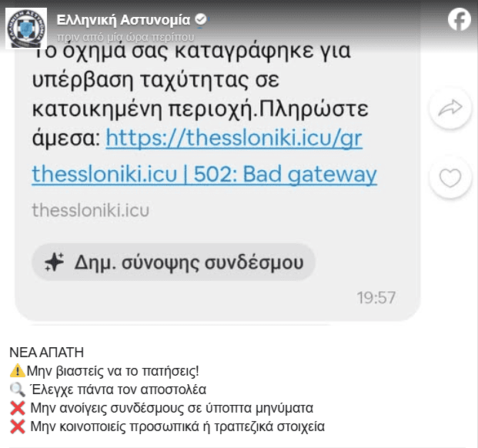Click the blue verified badge
The image size is (478, 448).
coord(201,19)
